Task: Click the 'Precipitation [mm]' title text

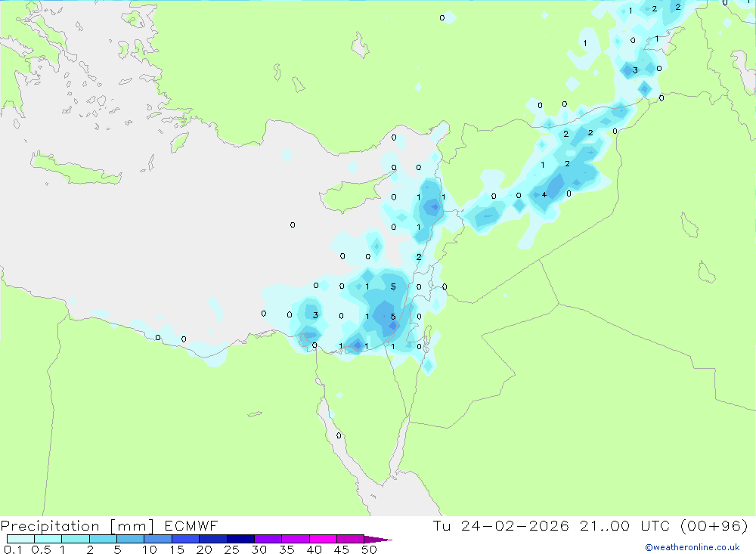Action: (x=77, y=526)
